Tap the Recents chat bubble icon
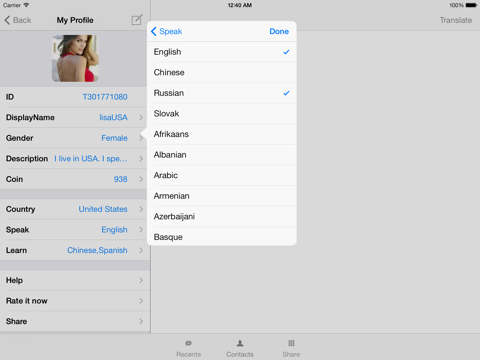The height and width of the screenshot is (360, 480). coord(188,343)
